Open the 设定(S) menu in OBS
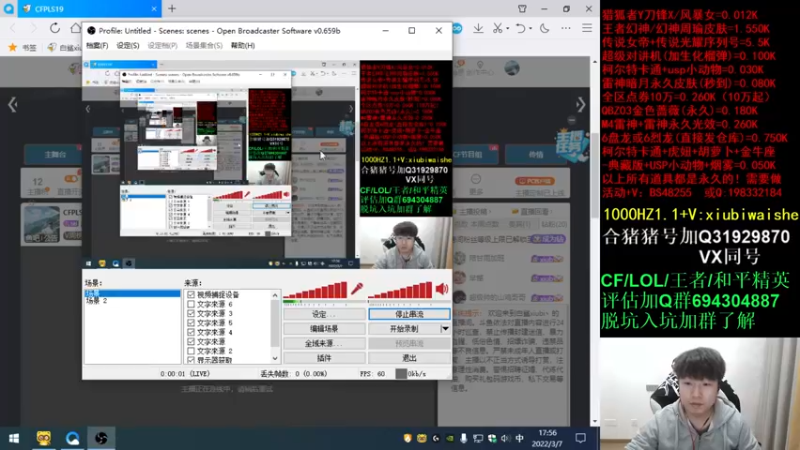The image size is (800, 450). tap(128, 45)
